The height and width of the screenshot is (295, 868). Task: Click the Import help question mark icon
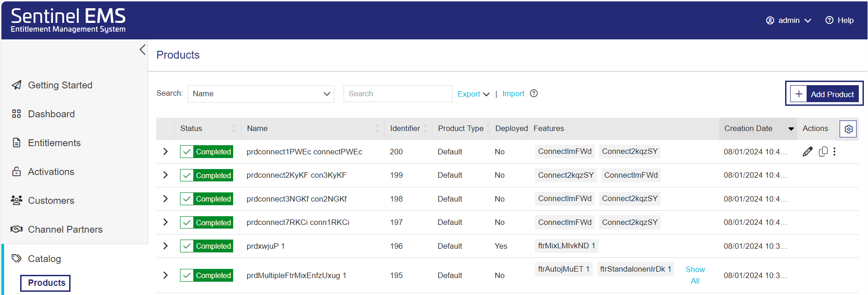[534, 93]
